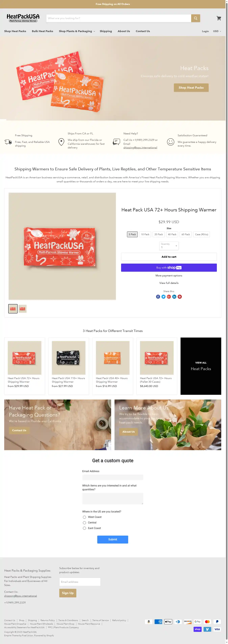Image resolution: width=228 pixels, height=644 pixels.
Task: Share product via LinkedIn icon
Action: pyautogui.click(x=174, y=297)
